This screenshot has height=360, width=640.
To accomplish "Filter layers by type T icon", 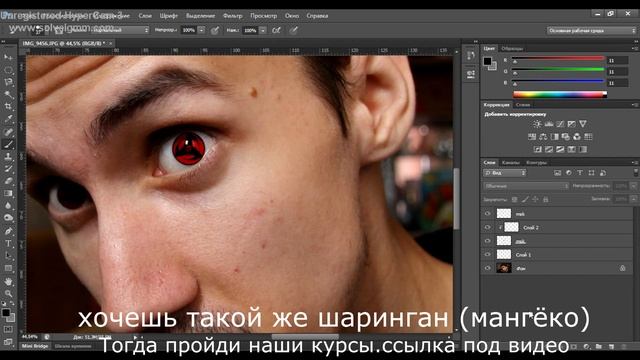I will pyautogui.click(x=580, y=173).
